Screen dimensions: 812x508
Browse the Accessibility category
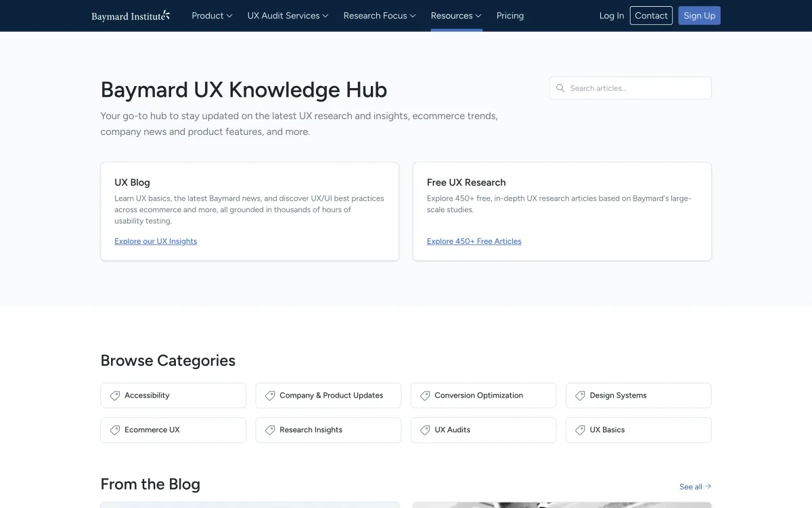(173, 396)
